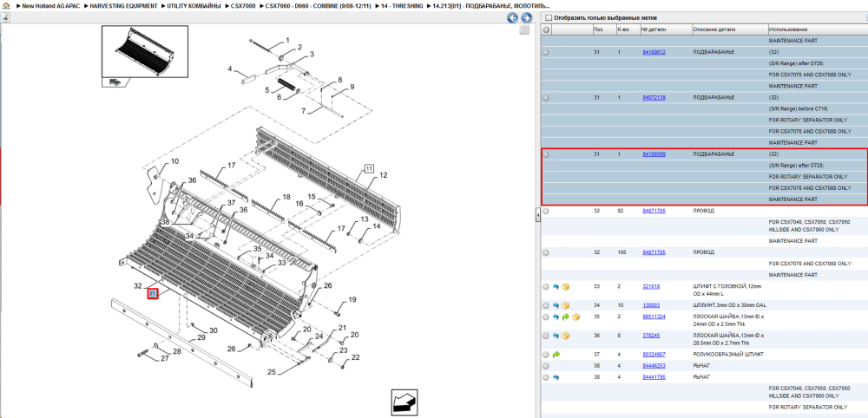The height and width of the screenshot is (418, 868).
Task: Click 'РОЛИКООБРАЗНЫЙ ШТИФТ' description text
Action: (x=728, y=355)
